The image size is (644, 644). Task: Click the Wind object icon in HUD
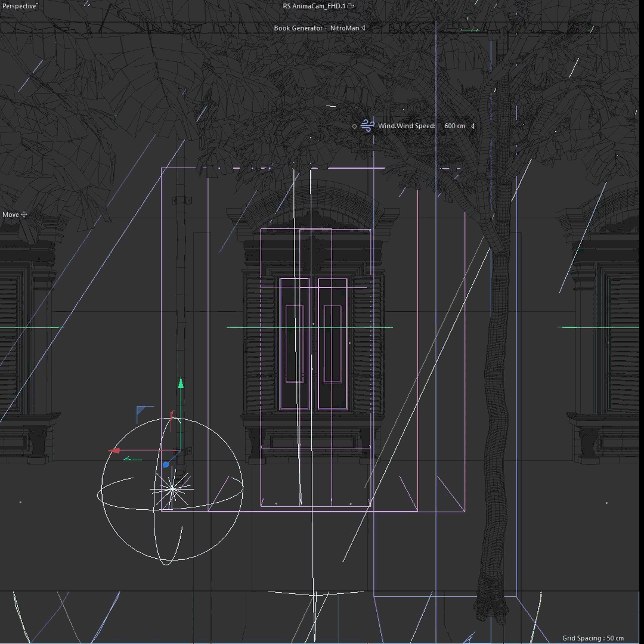click(x=367, y=126)
